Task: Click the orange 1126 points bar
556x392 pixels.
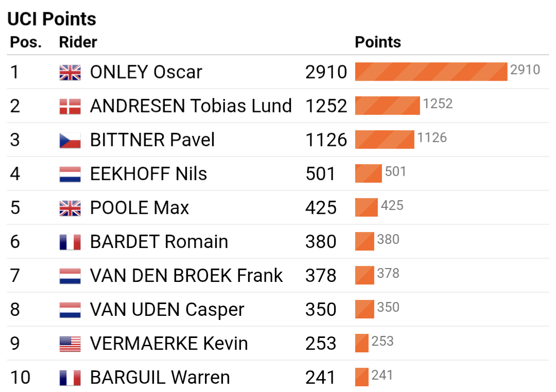Action: click(x=385, y=139)
